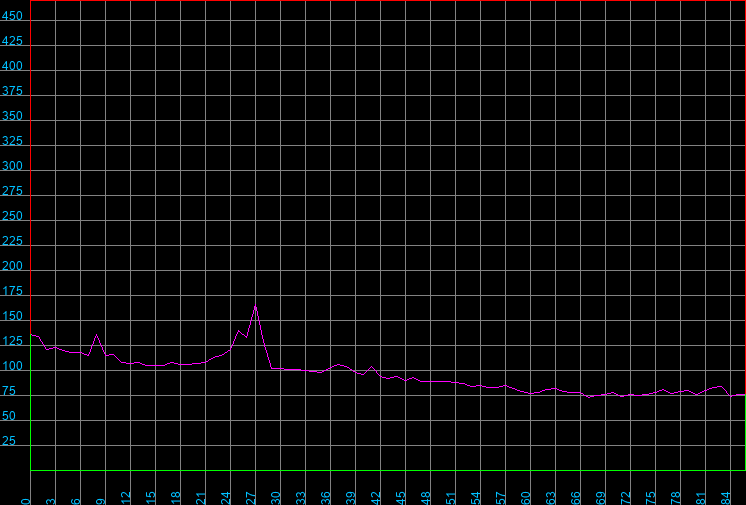Viewport: 746px width, 505px height.
Task: Click the 400 label on vertical axis
Action: click(12, 66)
